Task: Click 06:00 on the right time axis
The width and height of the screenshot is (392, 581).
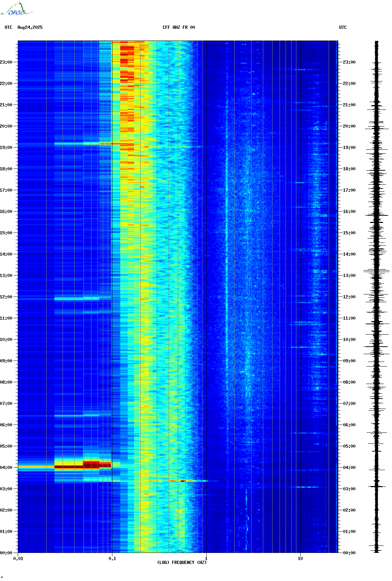Action: (349, 425)
